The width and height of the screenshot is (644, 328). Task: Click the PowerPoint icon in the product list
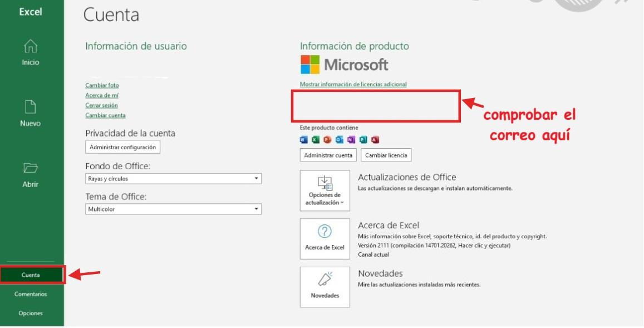[327, 140]
